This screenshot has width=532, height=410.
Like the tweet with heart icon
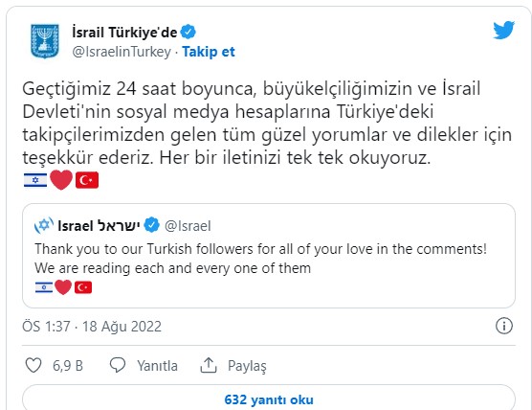33,366
